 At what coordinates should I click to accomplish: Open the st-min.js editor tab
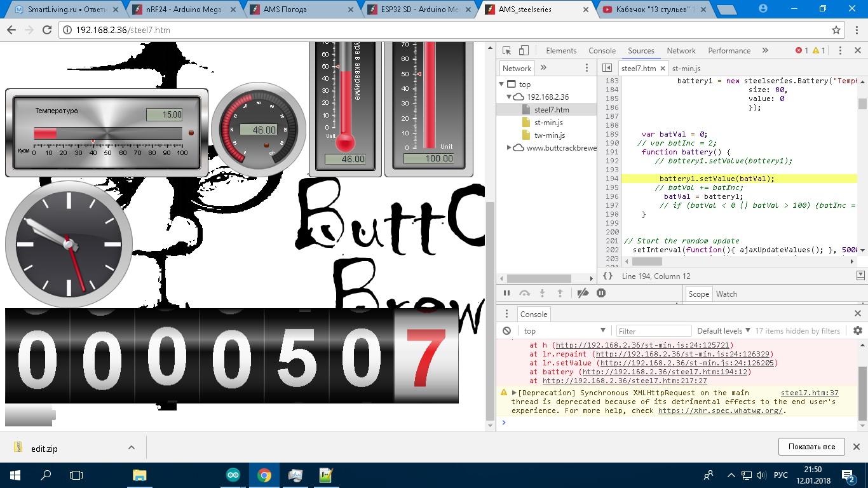coord(686,69)
